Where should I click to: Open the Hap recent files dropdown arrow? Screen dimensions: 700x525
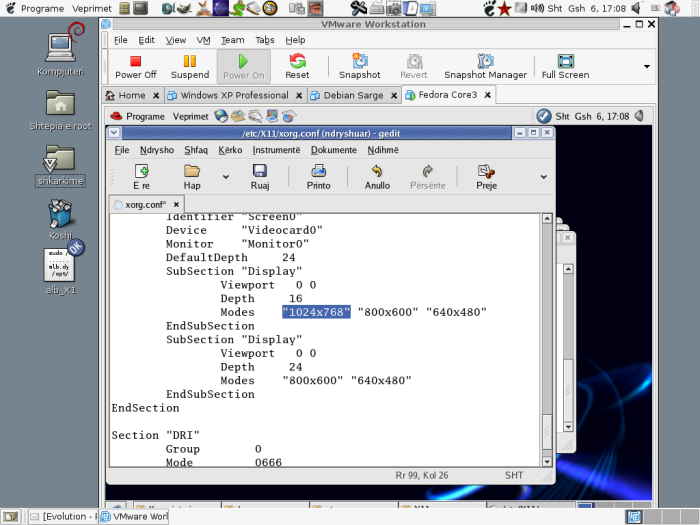226,177
